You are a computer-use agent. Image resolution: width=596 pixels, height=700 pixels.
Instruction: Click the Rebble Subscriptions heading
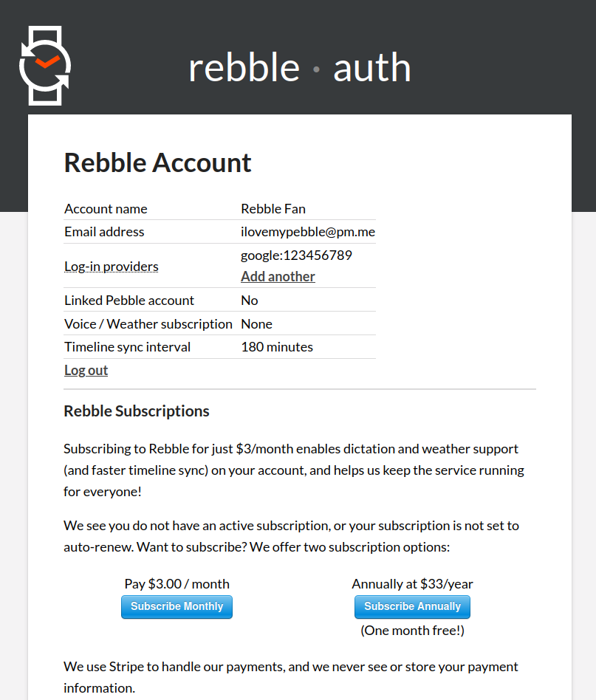click(x=137, y=411)
